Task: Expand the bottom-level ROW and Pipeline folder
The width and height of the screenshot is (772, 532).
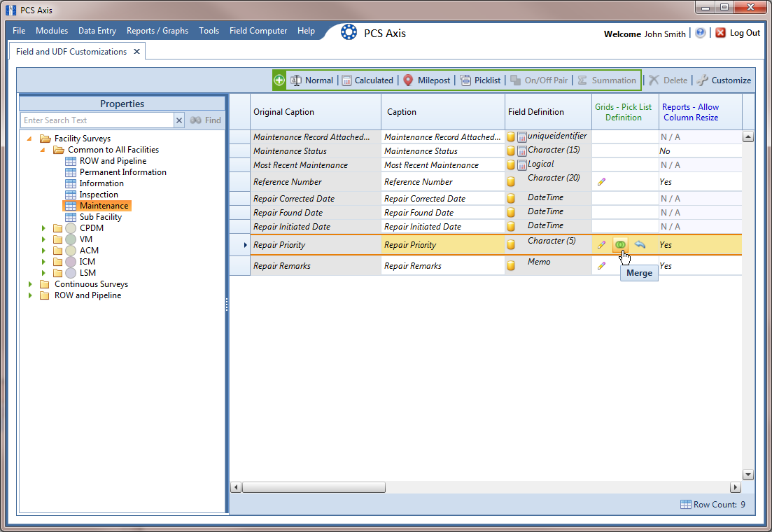Action: [x=30, y=295]
